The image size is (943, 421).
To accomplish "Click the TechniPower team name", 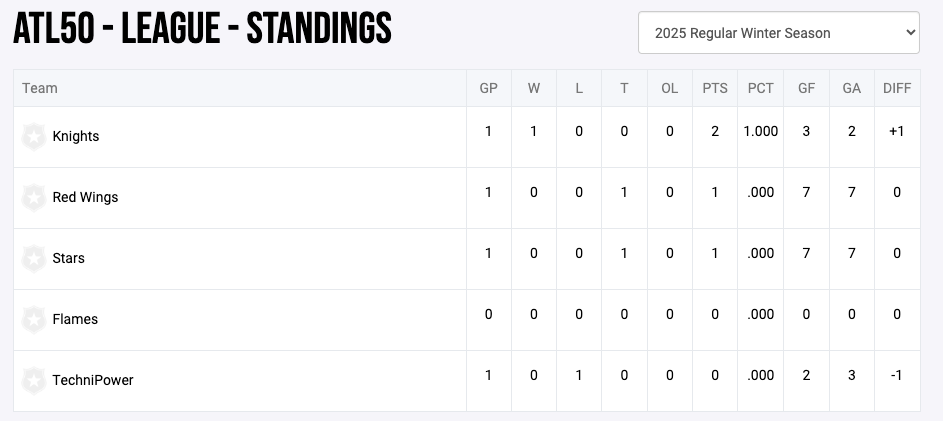I will click(x=93, y=380).
